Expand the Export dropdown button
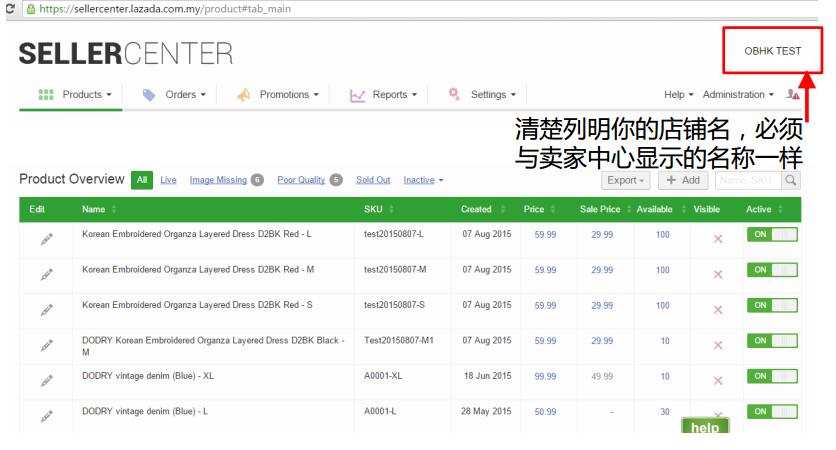Viewport: 836px width, 450px height. click(x=624, y=180)
